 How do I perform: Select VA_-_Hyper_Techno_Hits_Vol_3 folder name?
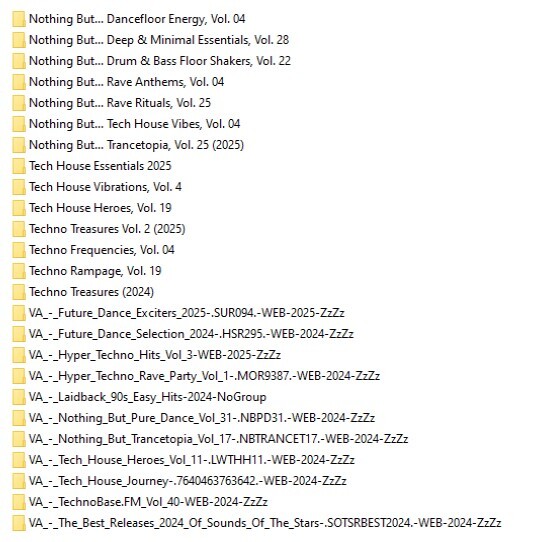tap(155, 355)
